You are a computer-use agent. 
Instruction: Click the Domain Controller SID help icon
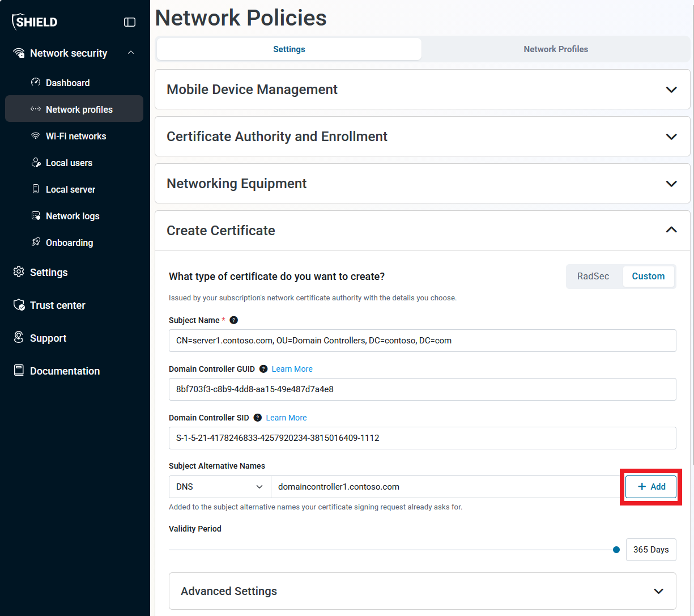coord(258,418)
